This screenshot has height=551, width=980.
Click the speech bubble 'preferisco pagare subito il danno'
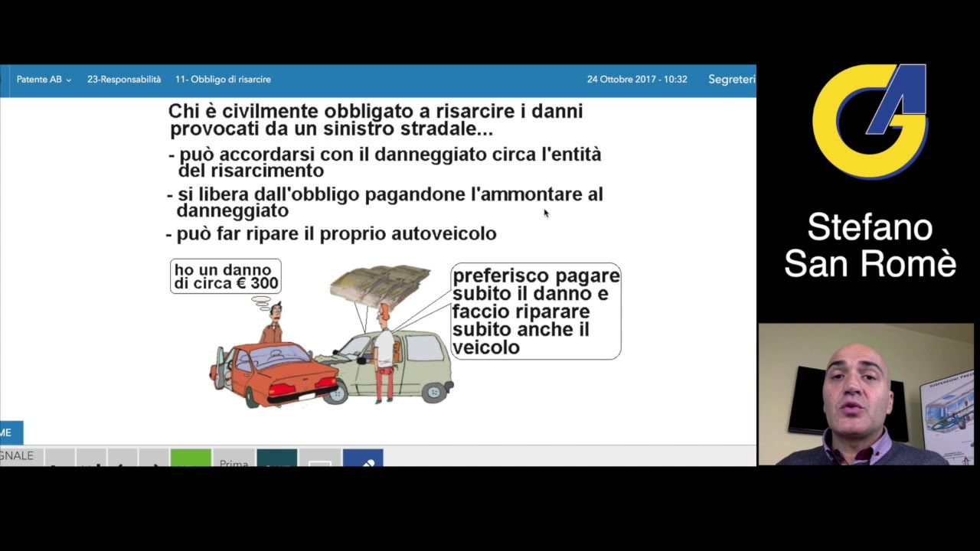536,311
